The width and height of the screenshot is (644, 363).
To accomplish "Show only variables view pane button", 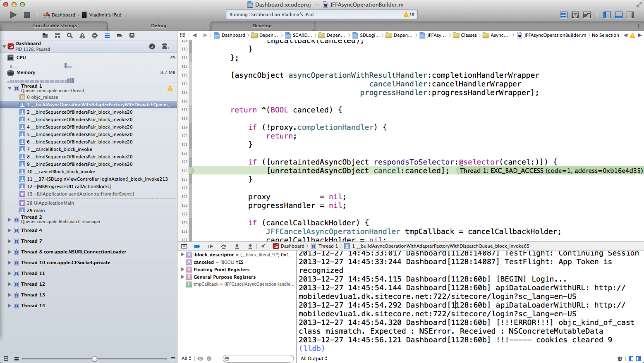I will point(631,358).
